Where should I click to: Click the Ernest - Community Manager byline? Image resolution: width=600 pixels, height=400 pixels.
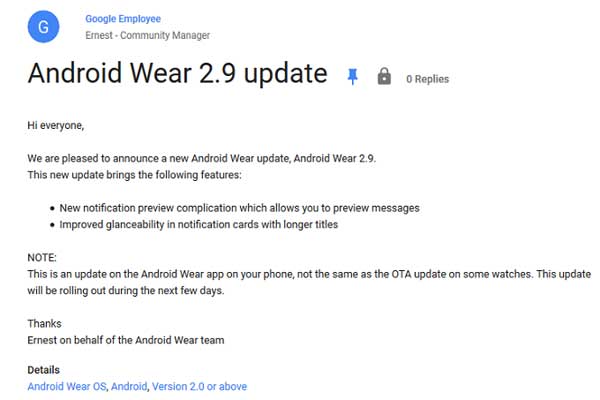click(147, 36)
